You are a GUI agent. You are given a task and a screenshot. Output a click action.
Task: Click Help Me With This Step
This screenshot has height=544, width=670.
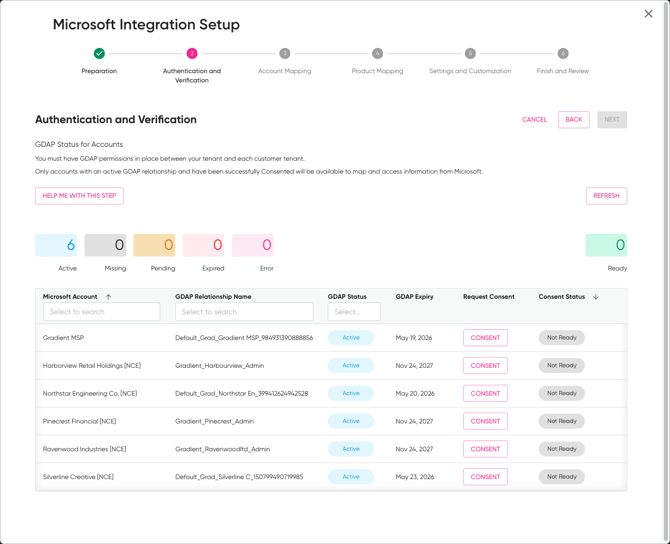79,196
